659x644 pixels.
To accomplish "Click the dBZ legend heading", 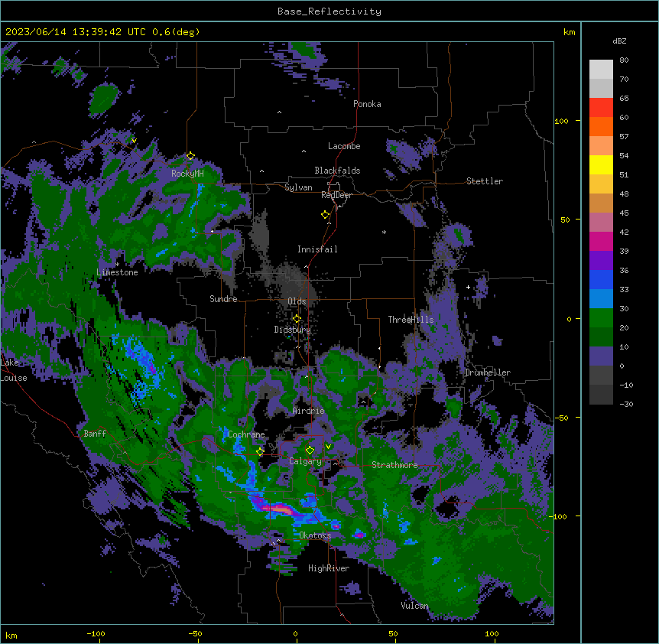I will tap(619, 41).
